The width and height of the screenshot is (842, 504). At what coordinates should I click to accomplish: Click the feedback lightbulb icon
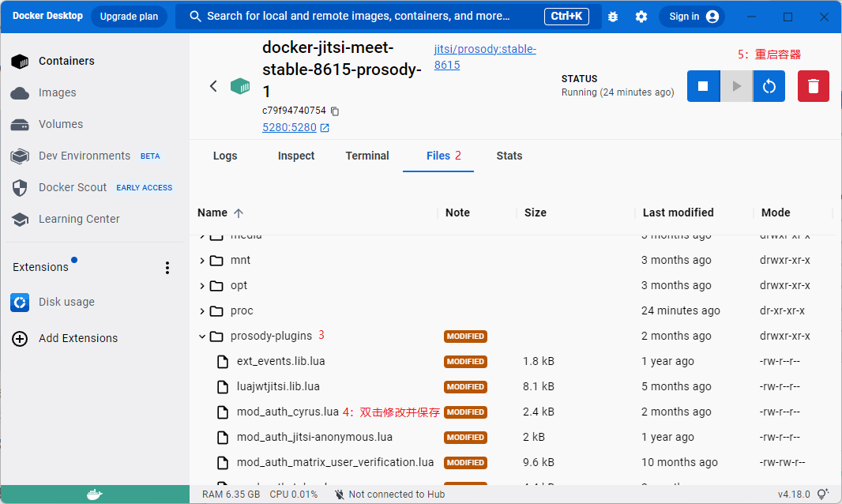[x=822, y=495]
